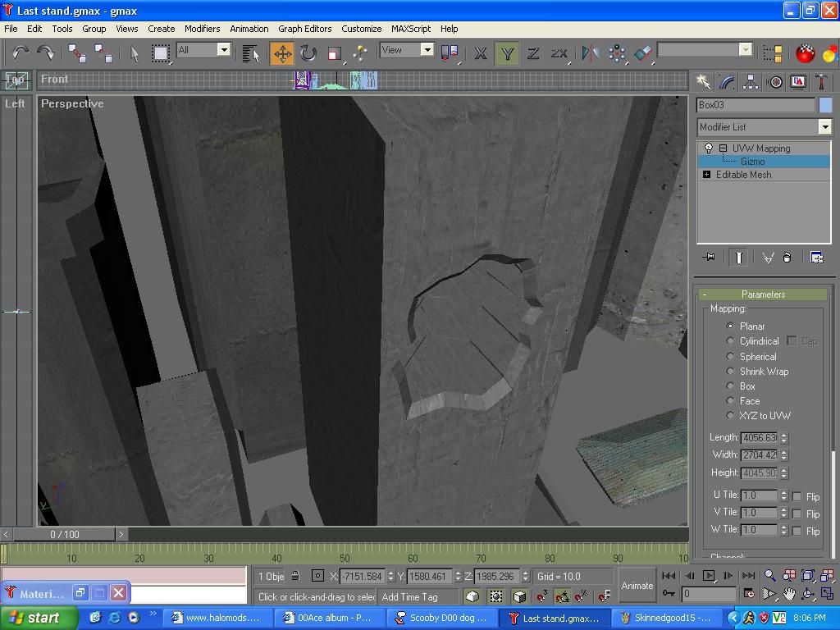Select XYZ to UVW mapping option

click(x=730, y=415)
